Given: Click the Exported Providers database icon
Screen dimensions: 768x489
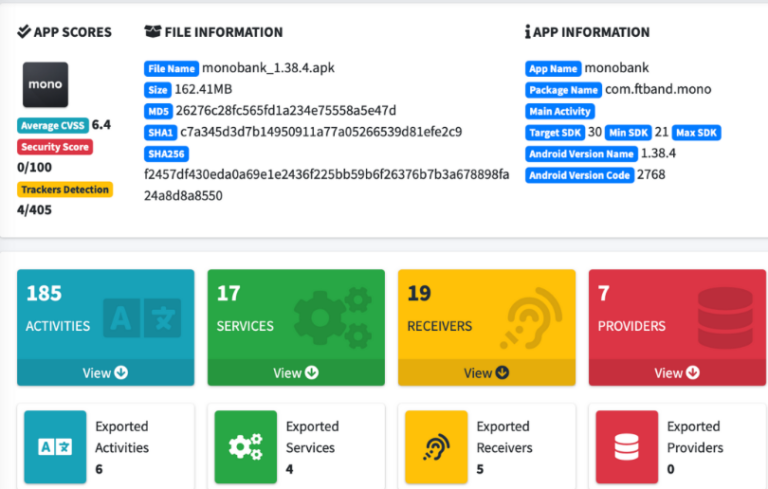Looking at the screenshot, I should [x=627, y=447].
